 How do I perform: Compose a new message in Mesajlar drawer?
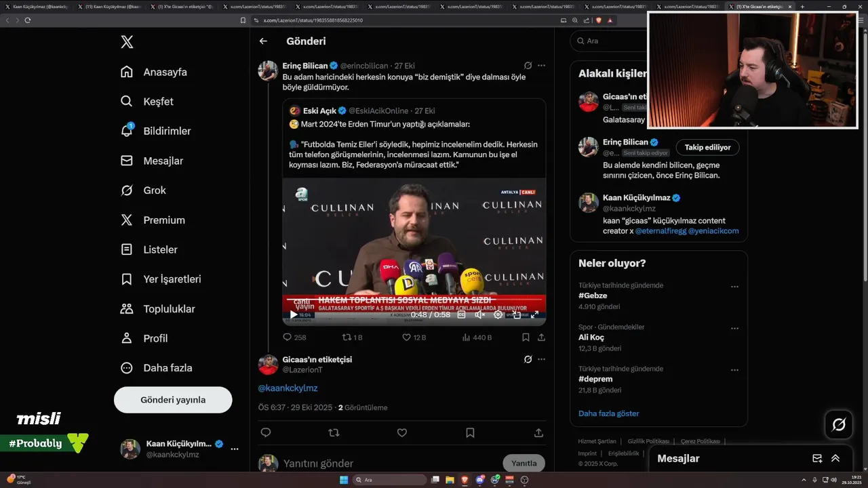pos(817,459)
